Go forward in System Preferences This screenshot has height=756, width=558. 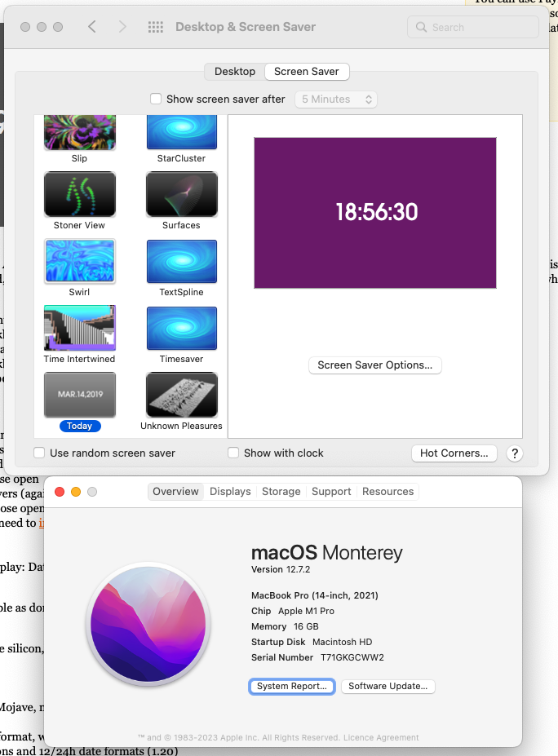[x=122, y=27]
